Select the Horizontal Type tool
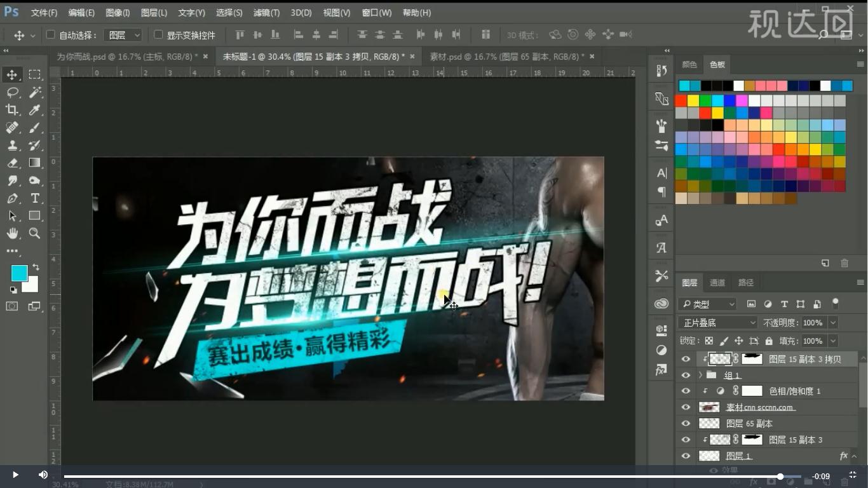Screen dimensions: 868x488 pyautogui.click(x=34, y=198)
